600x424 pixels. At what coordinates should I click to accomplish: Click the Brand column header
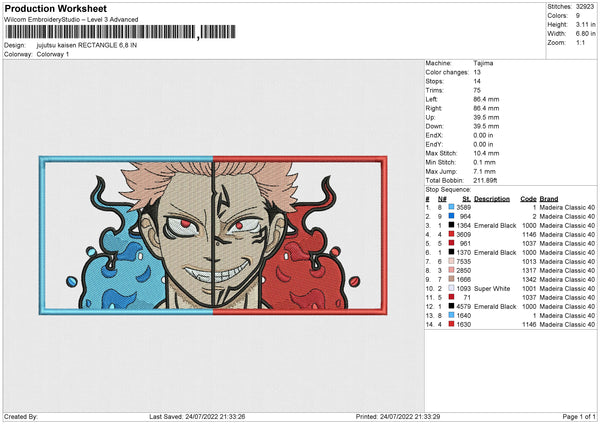pos(549,199)
